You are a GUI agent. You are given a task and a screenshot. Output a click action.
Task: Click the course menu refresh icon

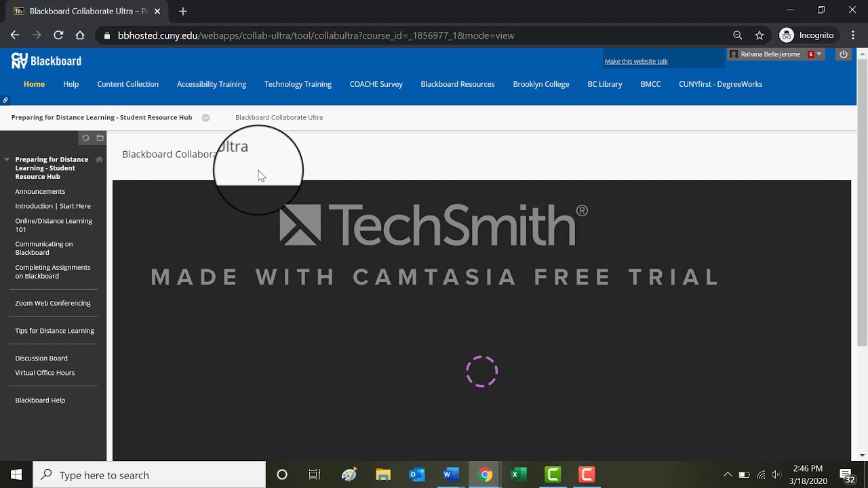click(x=85, y=138)
